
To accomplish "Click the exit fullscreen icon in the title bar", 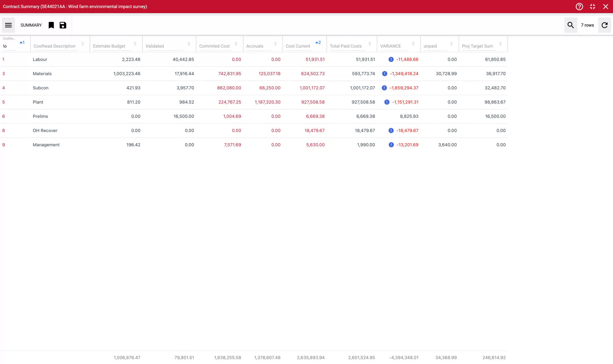I will 592,6.
